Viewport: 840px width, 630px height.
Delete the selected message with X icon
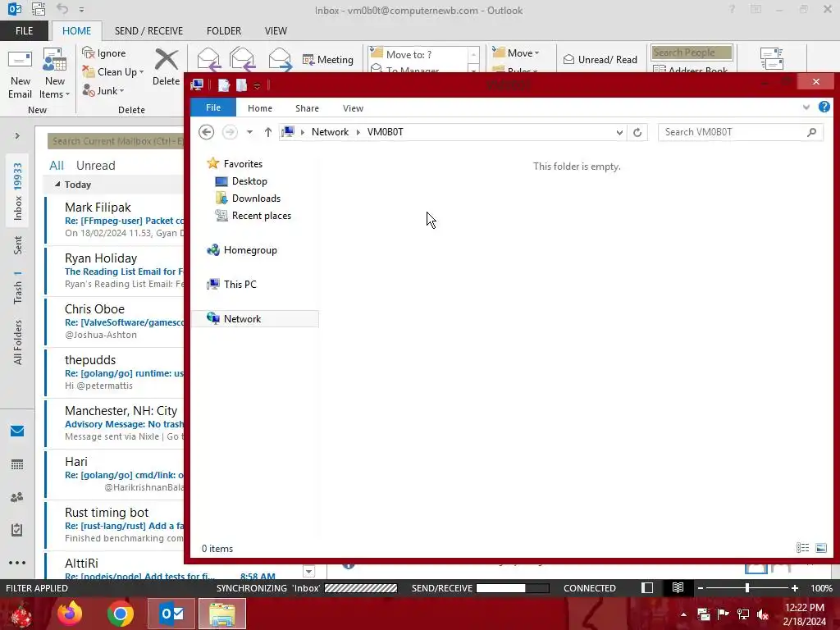(x=166, y=67)
